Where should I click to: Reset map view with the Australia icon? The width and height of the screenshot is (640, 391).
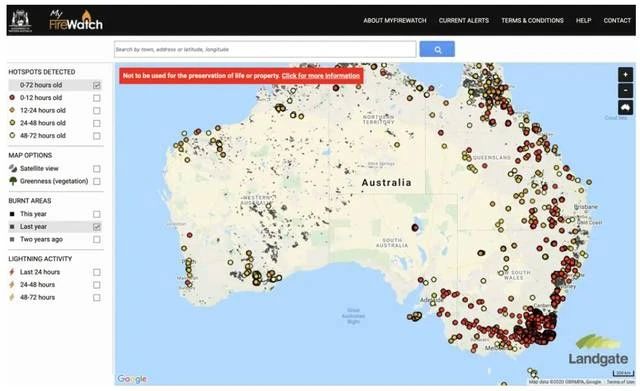pos(625,108)
